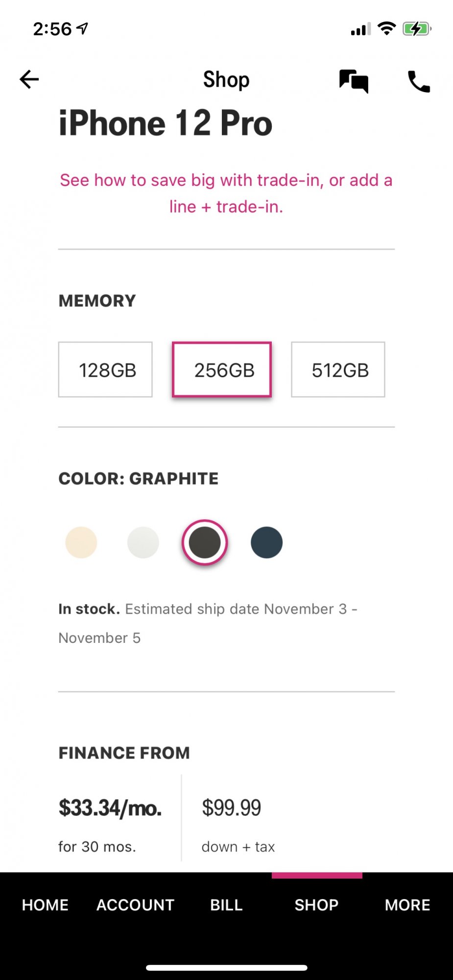Select 128GB memory option

coord(105,369)
